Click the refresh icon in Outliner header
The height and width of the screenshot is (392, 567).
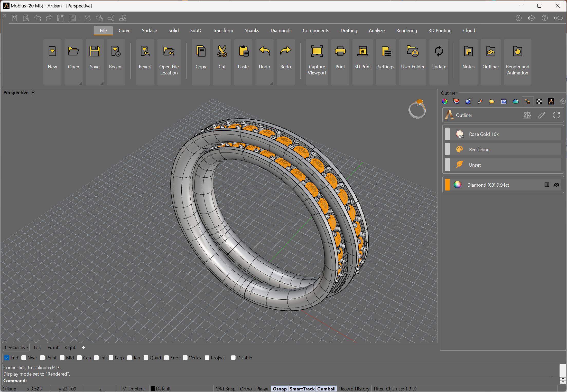click(x=556, y=115)
